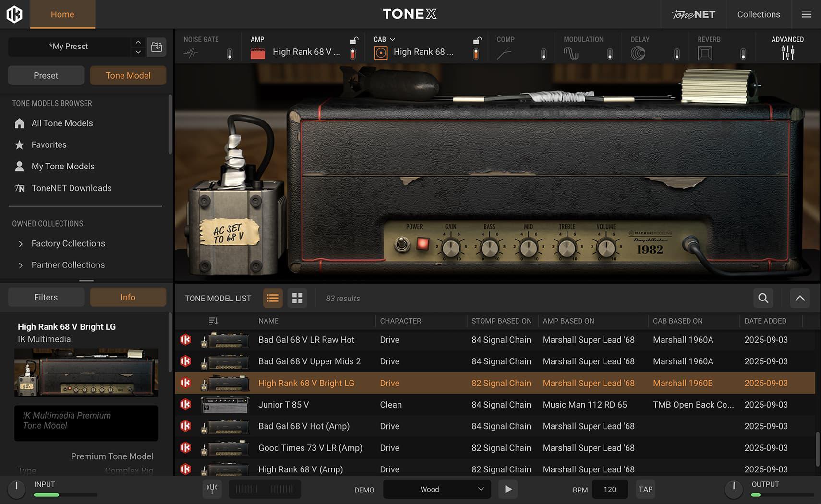821x504 pixels.
Task: Enable the COMP module bypass toggle
Action: pos(544,53)
